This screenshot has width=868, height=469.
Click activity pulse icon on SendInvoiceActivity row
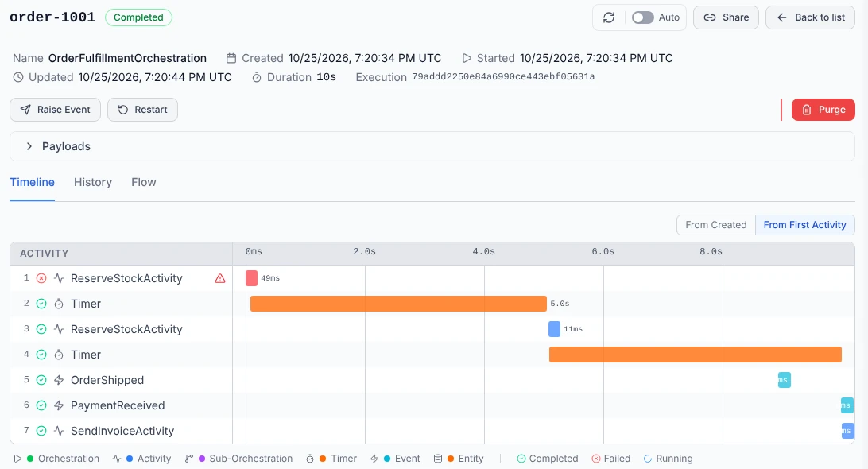pos(59,431)
